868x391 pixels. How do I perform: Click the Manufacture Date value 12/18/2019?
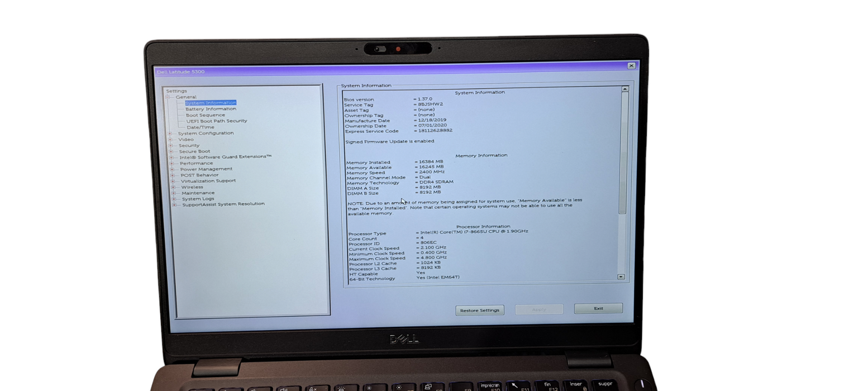pyautogui.click(x=432, y=120)
